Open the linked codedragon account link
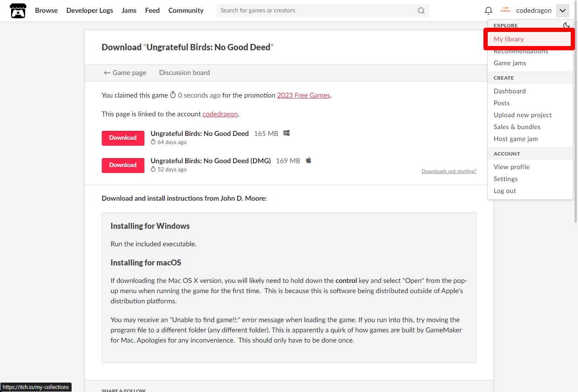Image resolution: width=578 pixels, height=392 pixels. point(220,114)
